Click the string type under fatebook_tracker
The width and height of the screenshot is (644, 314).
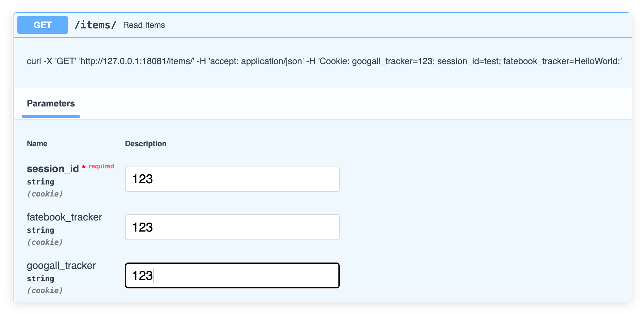pos(40,230)
